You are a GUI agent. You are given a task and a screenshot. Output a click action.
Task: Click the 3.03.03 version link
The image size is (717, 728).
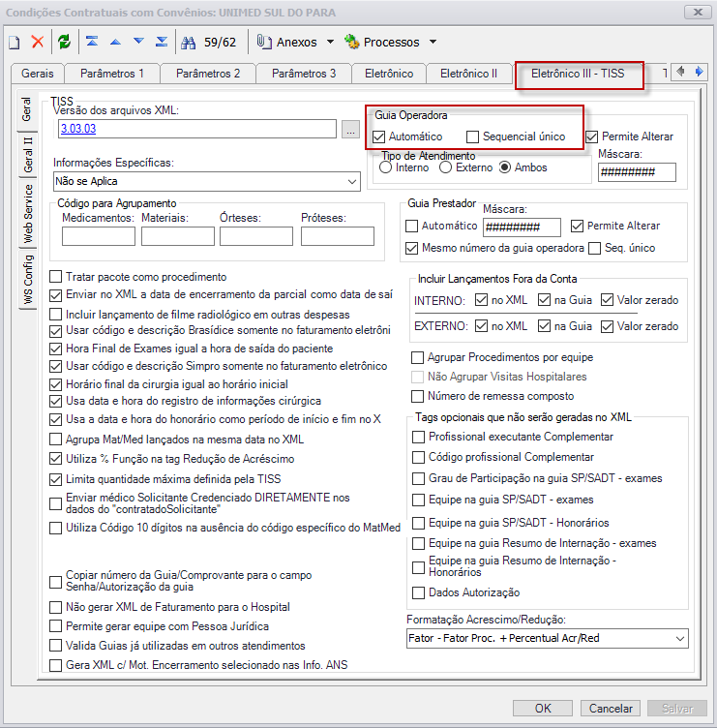click(78, 129)
